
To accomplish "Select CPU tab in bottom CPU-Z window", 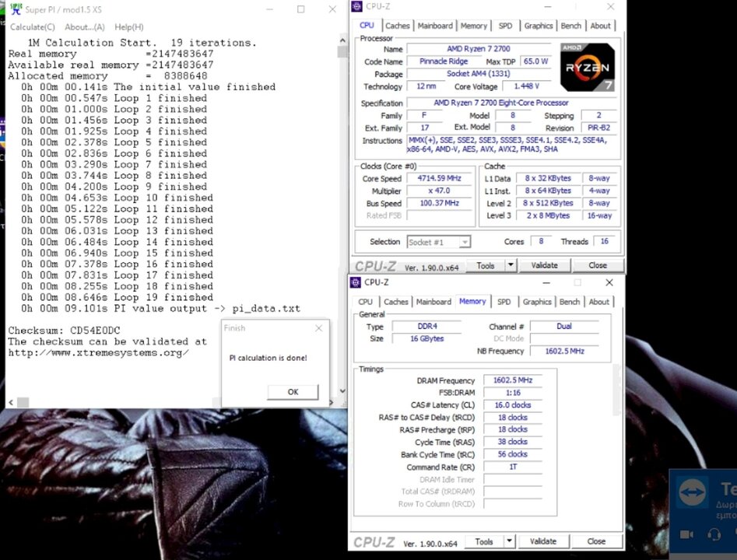I will point(365,302).
